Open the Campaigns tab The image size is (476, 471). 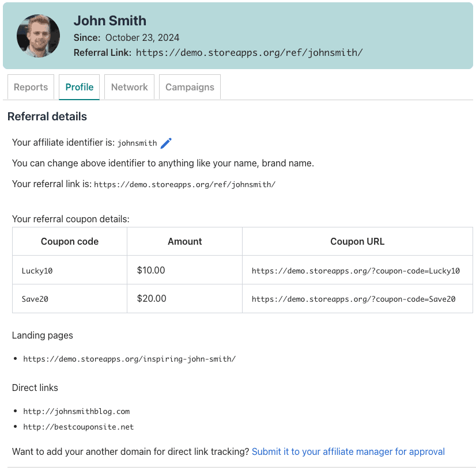190,87
